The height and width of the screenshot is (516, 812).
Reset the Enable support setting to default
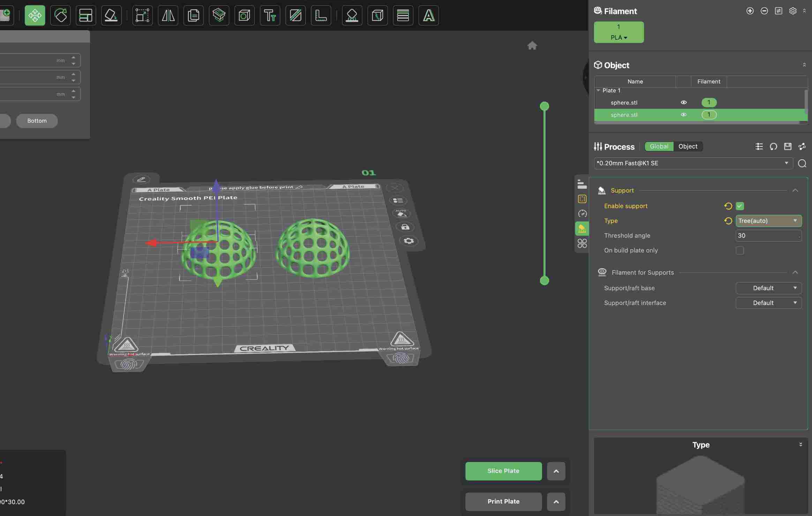tap(728, 206)
